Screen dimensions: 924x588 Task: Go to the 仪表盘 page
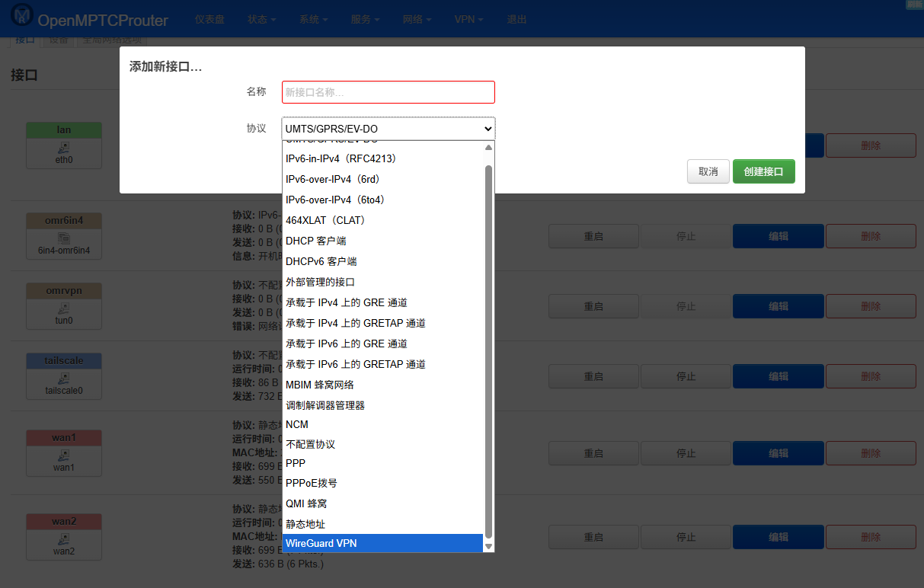pyautogui.click(x=209, y=19)
